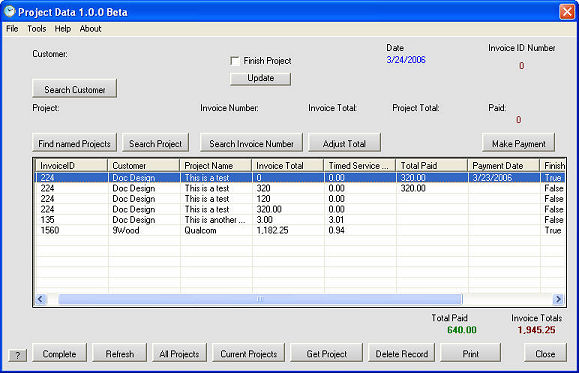The width and height of the screenshot is (579, 373).
Task: Enable the Finish Project checkbox
Action: tap(234, 61)
